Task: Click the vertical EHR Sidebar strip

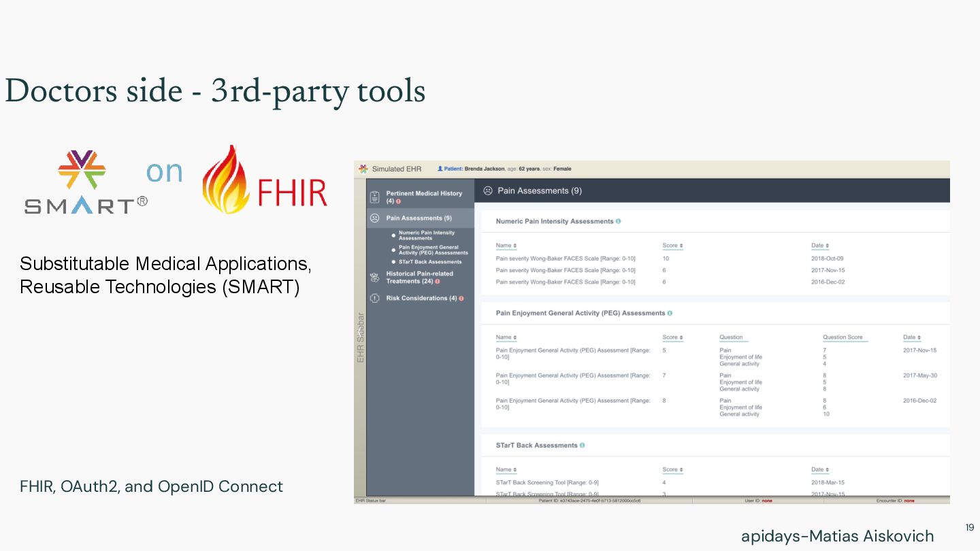Action: (x=360, y=337)
